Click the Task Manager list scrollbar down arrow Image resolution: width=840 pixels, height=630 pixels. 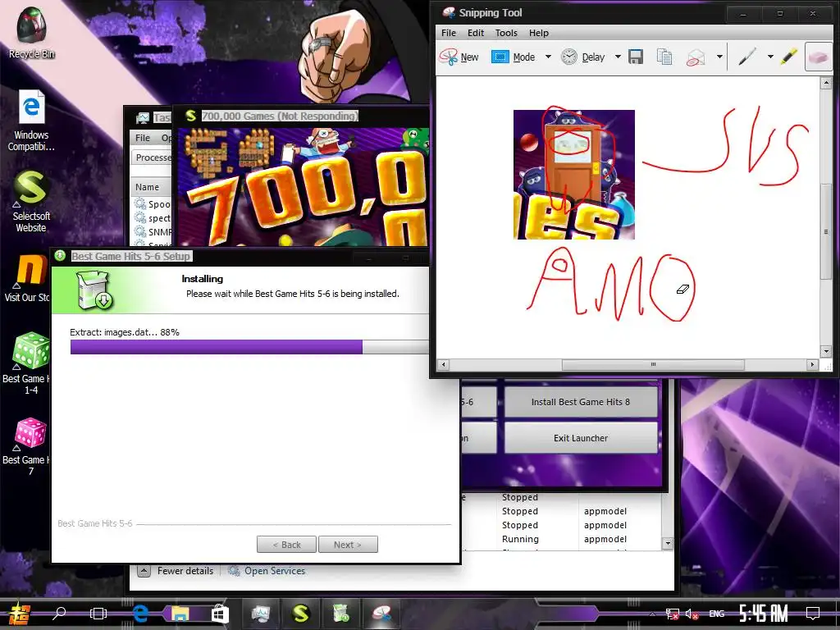tap(668, 543)
